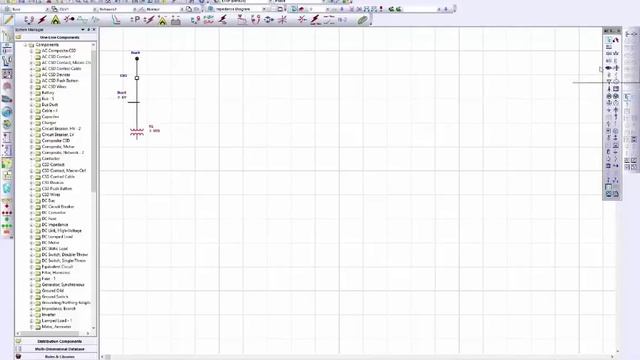Open the Impedance Diagram presentation dropdown
The image size is (640, 360).
tap(264, 9)
